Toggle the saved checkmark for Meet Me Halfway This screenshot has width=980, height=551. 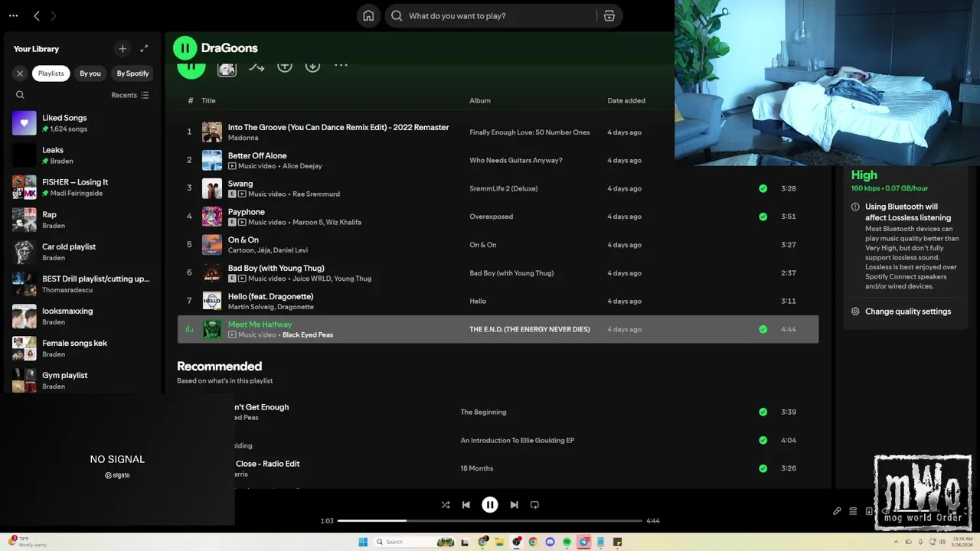(x=763, y=329)
